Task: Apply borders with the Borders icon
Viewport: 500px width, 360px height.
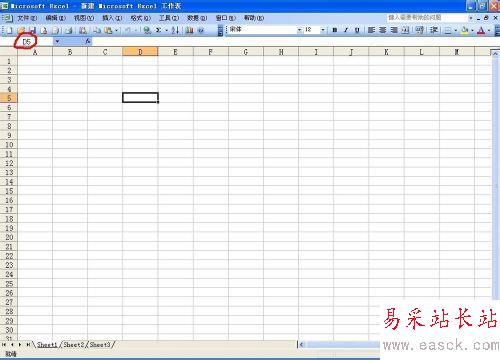Action: (x=448, y=30)
